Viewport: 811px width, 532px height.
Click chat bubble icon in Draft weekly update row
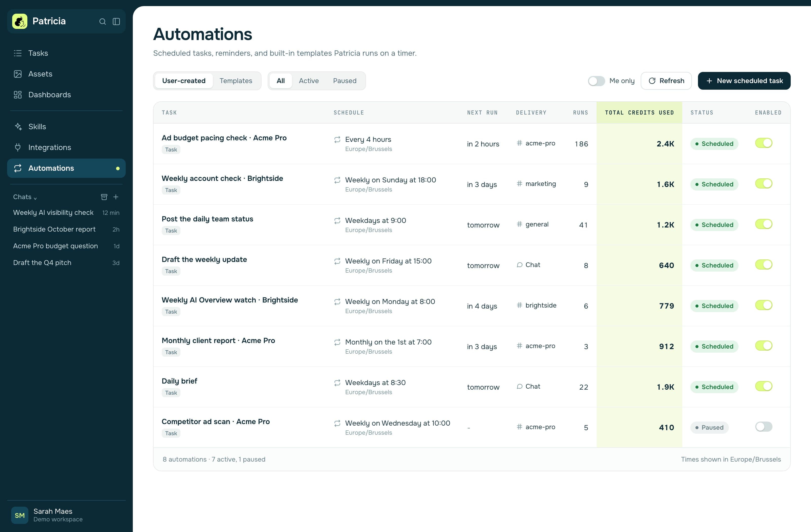(519, 265)
